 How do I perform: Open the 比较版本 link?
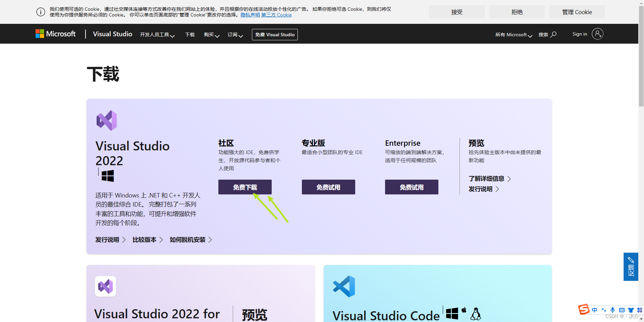click(x=148, y=240)
